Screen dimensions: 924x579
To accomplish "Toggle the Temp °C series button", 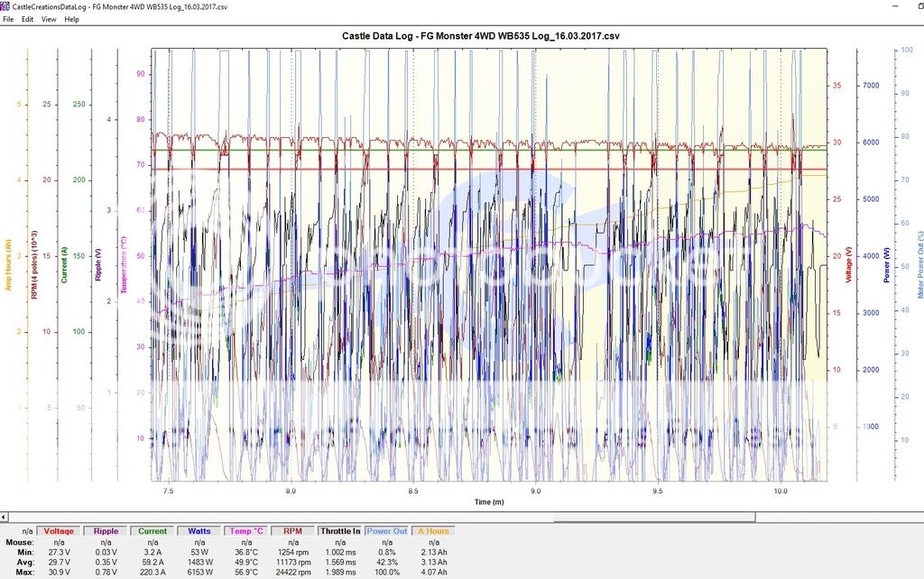I will [x=245, y=531].
